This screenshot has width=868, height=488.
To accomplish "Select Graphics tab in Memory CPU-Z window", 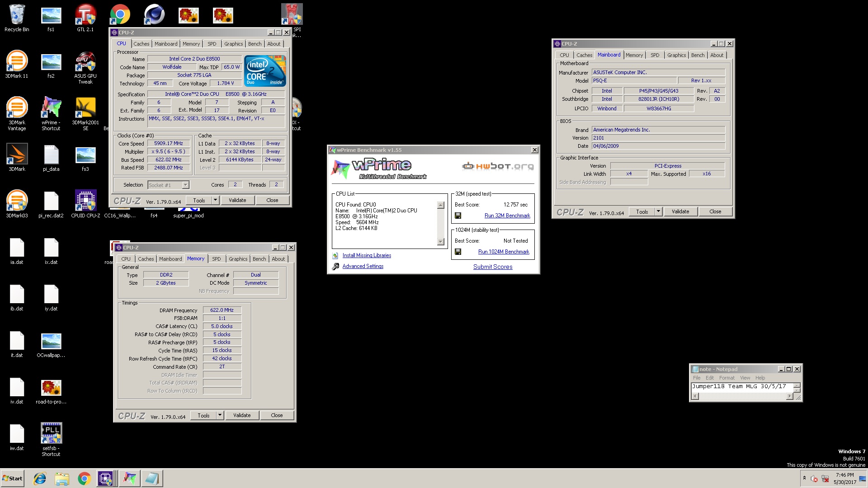I will tap(238, 259).
